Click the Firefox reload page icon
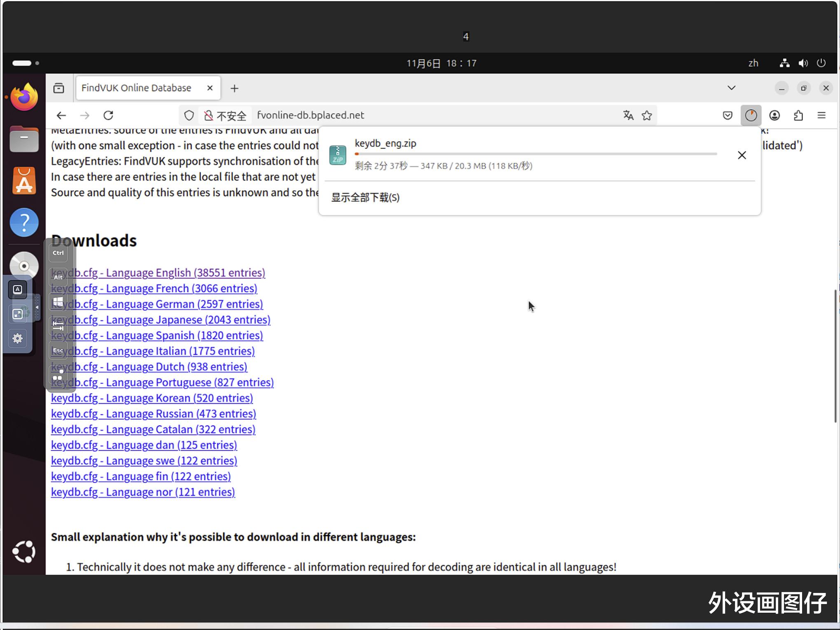 (108, 115)
